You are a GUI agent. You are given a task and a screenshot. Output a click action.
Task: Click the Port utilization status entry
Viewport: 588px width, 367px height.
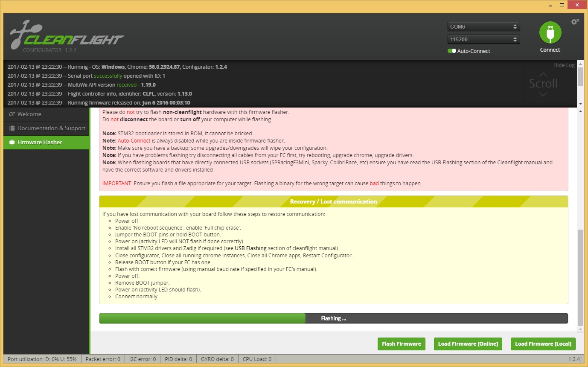click(x=42, y=359)
